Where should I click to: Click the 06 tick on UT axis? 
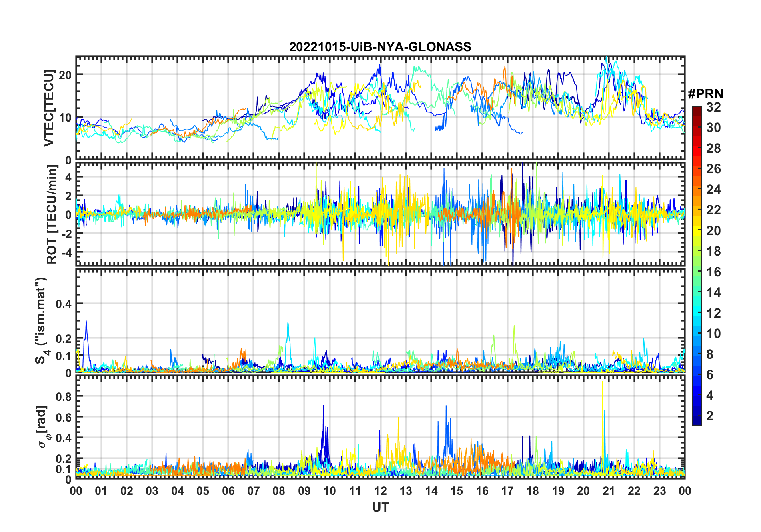[228, 491]
